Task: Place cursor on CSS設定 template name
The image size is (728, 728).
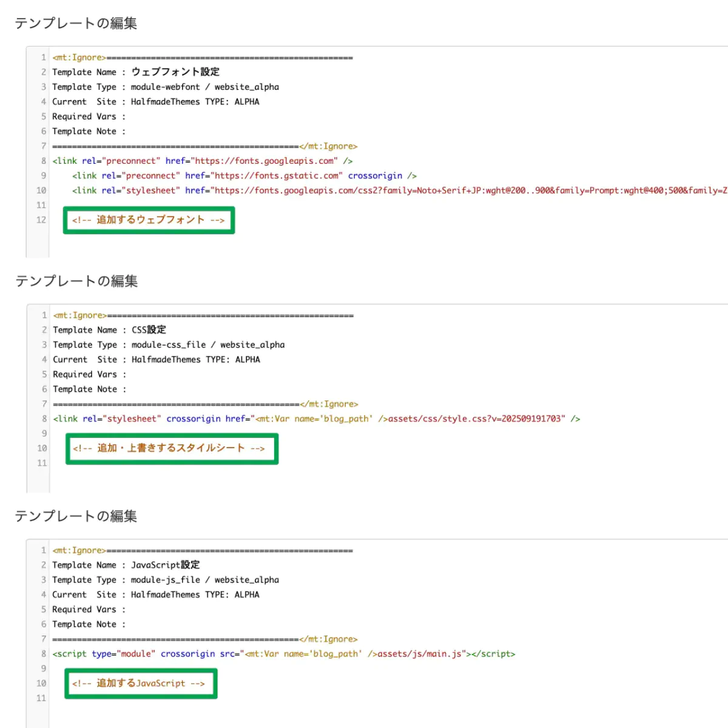Action: click(149, 330)
